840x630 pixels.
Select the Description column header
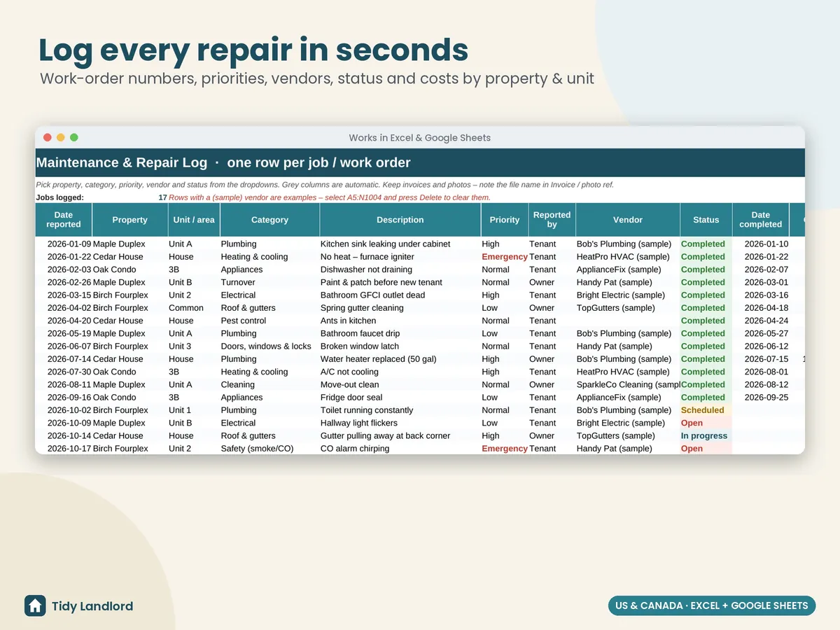click(x=400, y=220)
